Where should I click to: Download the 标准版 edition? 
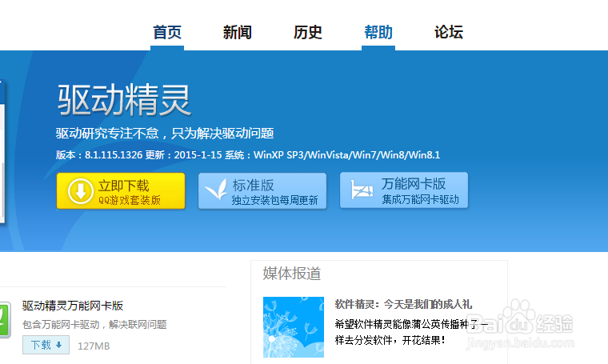(x=262, y=191)
